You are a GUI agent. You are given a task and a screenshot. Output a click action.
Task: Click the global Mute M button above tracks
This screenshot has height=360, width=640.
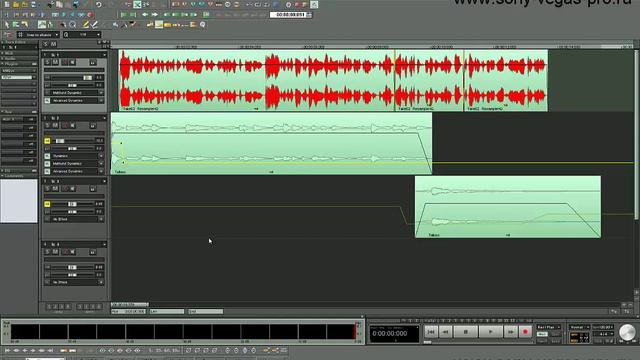(53, 44)
